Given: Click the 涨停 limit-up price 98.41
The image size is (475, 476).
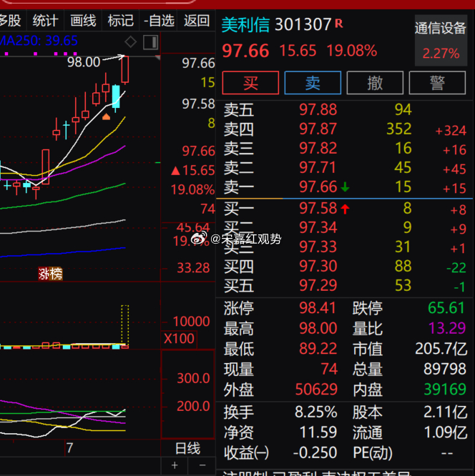Looking at the screenshot, I should [x=318, y=308].
